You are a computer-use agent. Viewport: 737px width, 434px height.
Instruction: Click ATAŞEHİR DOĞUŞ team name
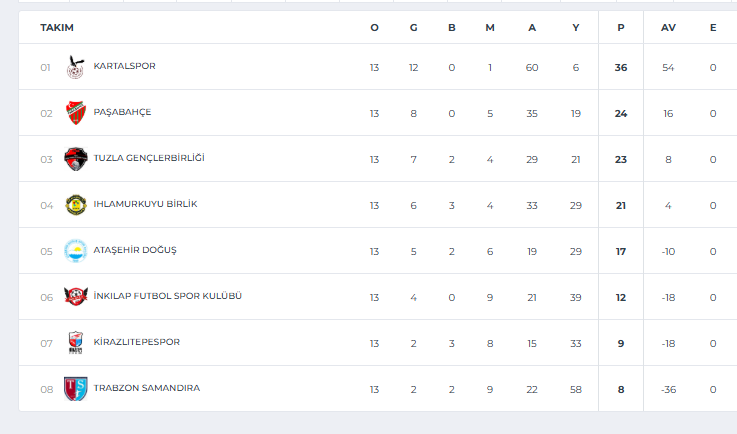(x=135, y=250)
